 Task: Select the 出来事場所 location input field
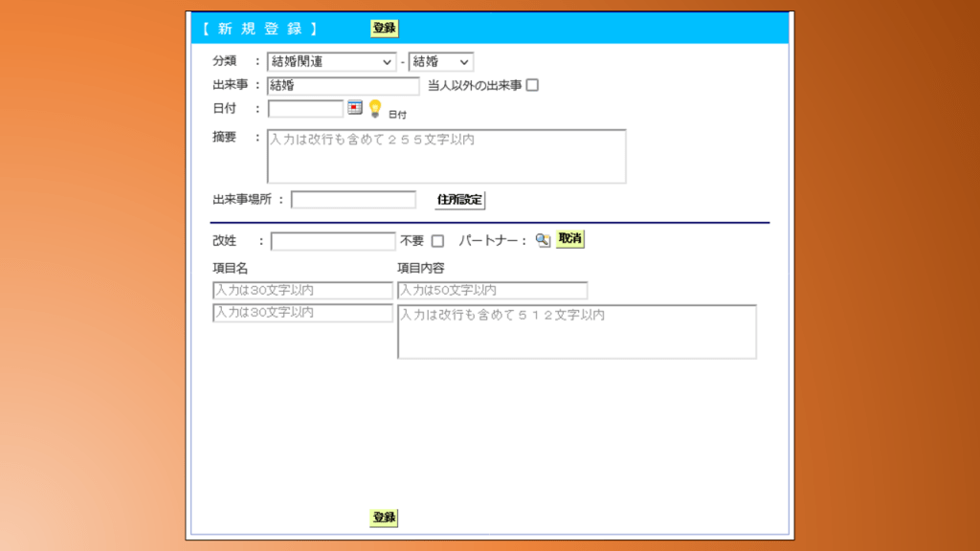pos(353,200)
